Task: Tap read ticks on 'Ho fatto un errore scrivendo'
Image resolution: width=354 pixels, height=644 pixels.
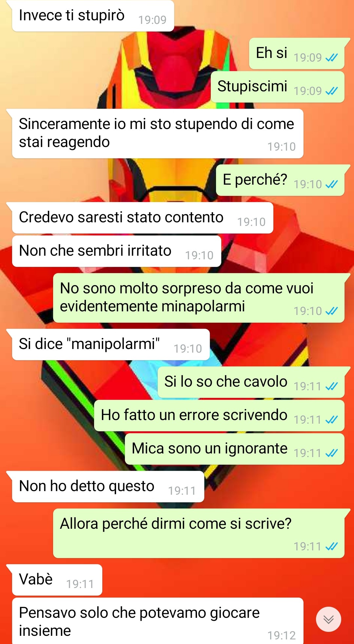Action: point(331,420)
